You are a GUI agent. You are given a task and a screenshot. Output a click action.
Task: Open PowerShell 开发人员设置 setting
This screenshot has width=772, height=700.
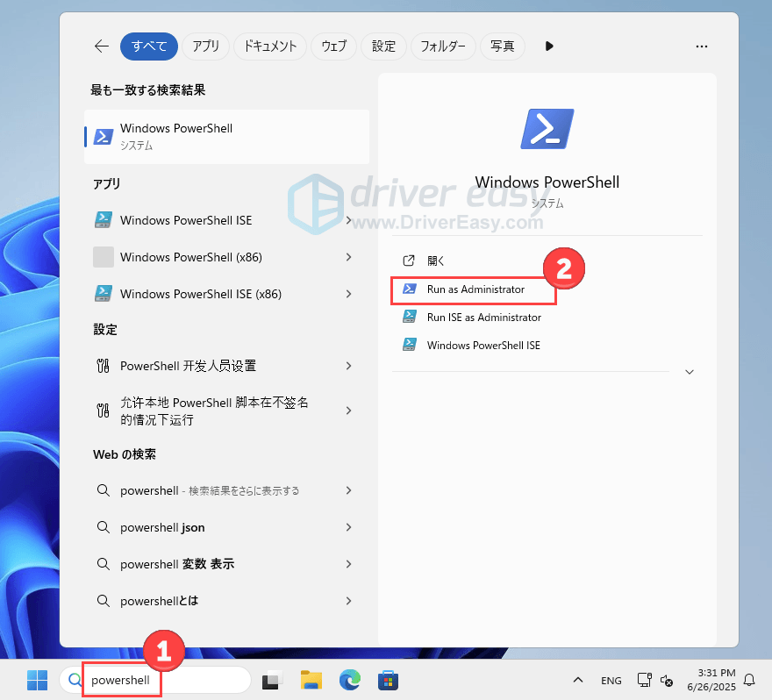188,366
